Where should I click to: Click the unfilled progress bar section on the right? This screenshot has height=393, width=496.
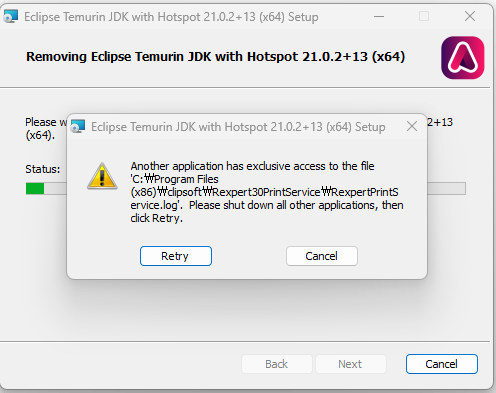pos(446,189)
